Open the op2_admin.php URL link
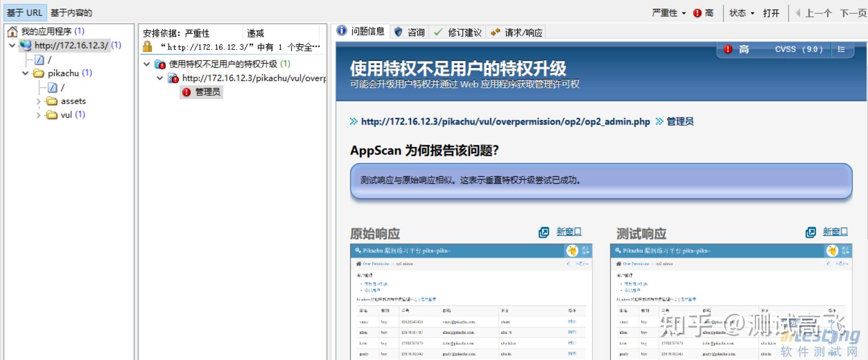The height and width of the screenshot is (360, 868). [506, 122]
